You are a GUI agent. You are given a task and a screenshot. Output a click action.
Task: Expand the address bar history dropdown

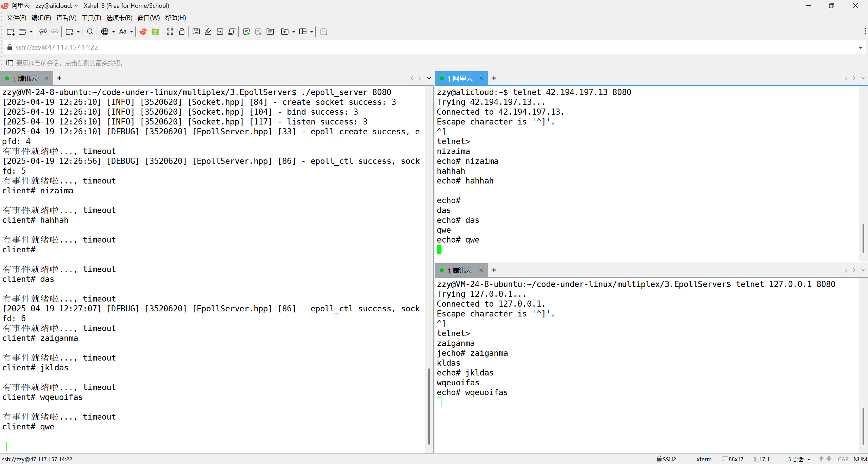pyautogui.click(x=861, y=47)
